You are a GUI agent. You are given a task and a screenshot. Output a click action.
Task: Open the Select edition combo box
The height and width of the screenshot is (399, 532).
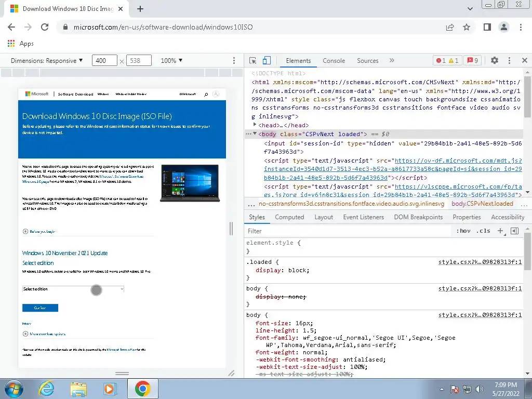73,289
